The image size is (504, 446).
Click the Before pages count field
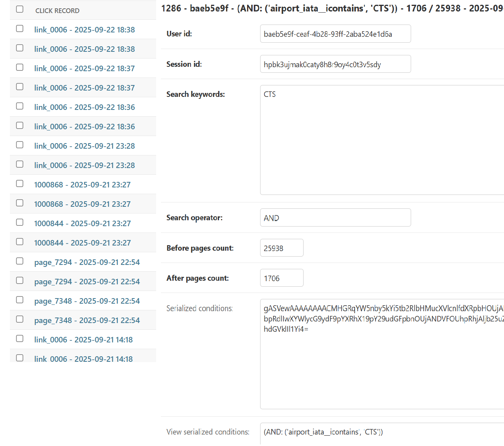click(x=281, y=248)
